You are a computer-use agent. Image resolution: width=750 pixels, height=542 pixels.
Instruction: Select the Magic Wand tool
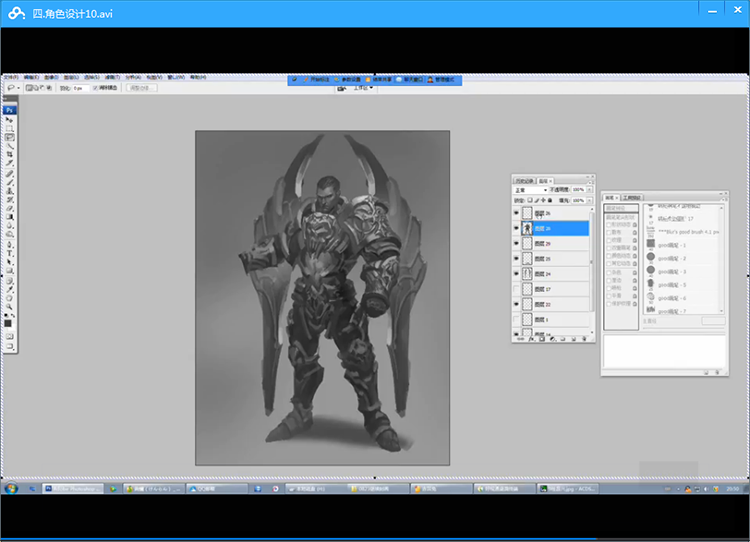click(9, 146)
